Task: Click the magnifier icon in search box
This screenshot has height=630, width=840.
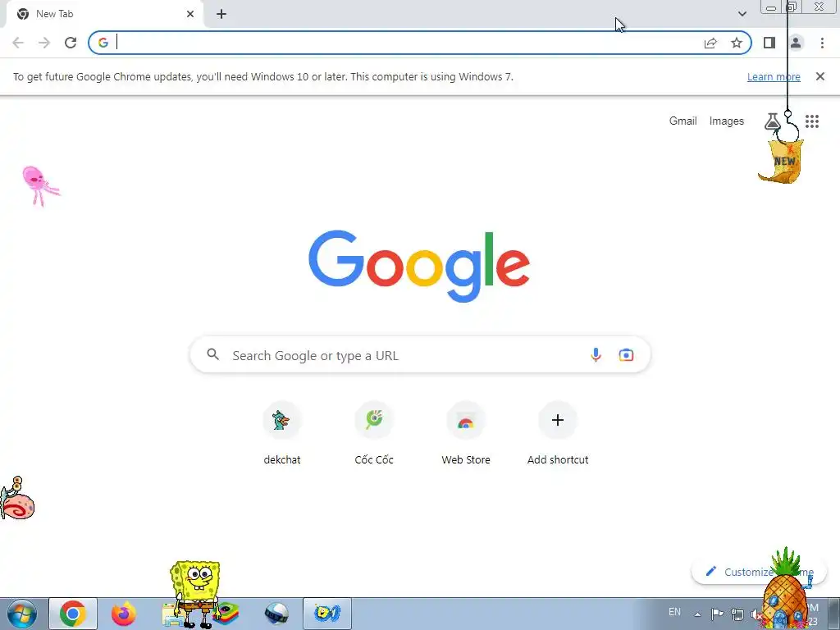Action: pos(212,354)
